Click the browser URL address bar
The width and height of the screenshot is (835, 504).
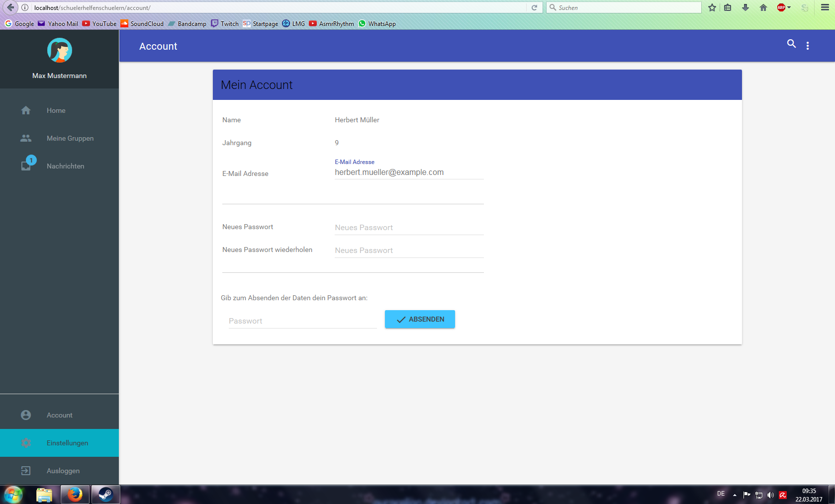278,7
